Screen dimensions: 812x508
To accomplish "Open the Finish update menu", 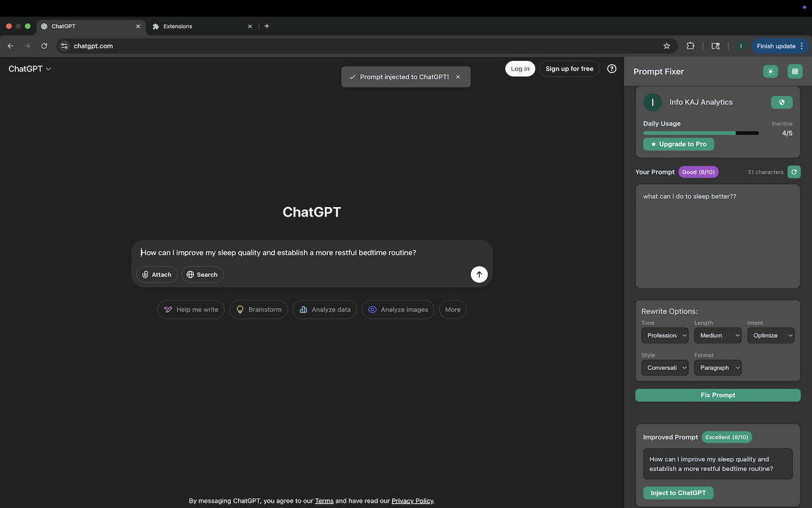I will pos(779,46).
